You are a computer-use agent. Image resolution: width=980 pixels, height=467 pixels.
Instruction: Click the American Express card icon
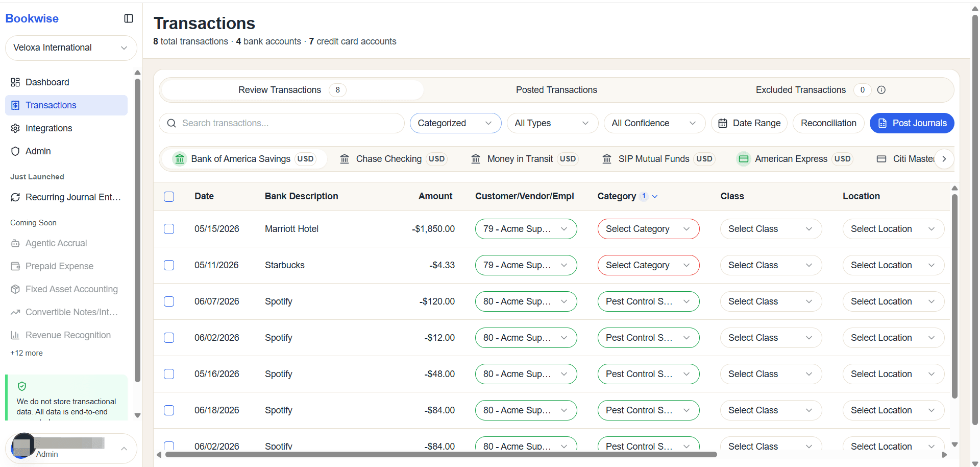744,159
